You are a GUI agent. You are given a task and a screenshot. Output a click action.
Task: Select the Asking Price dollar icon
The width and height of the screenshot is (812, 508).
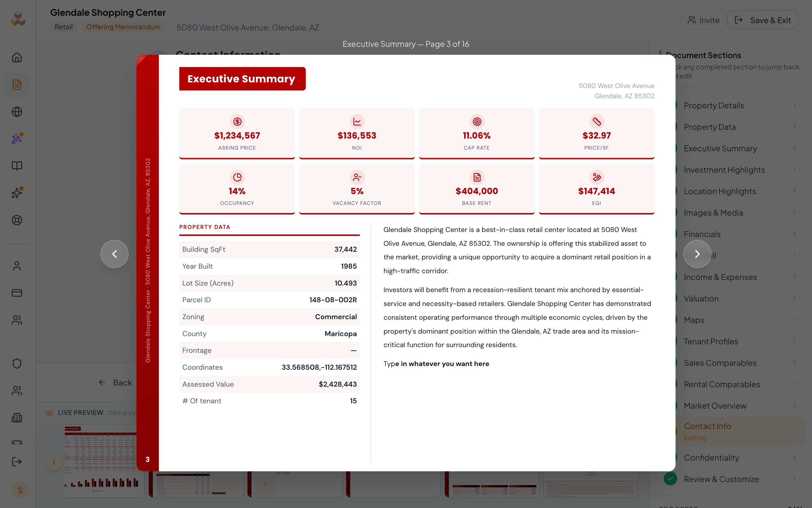pos(237,122)
